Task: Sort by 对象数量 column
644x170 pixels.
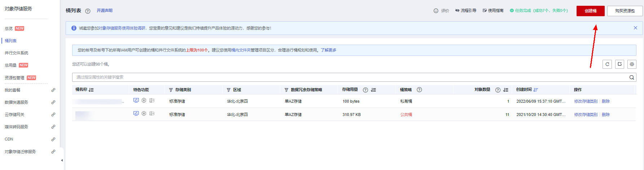Action: point(506,90)
